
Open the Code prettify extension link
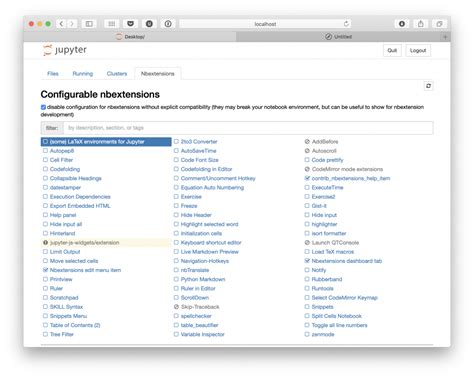click(x=327, y=160)
